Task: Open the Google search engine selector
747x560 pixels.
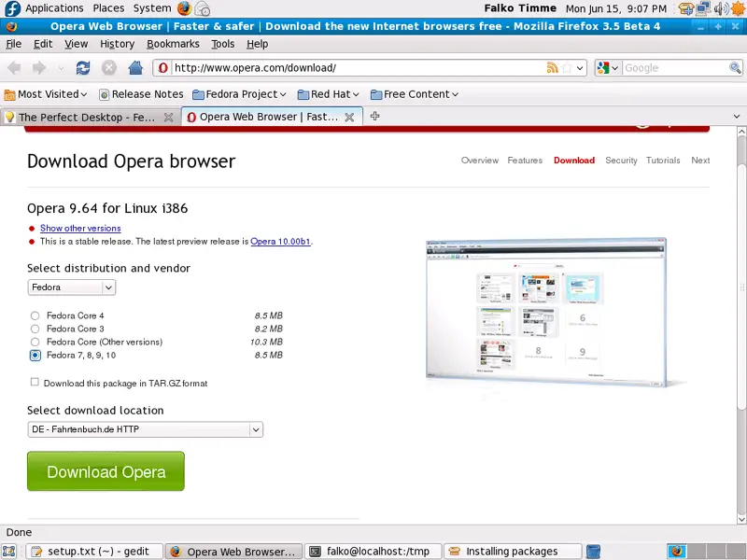Action: coord(608,68)
